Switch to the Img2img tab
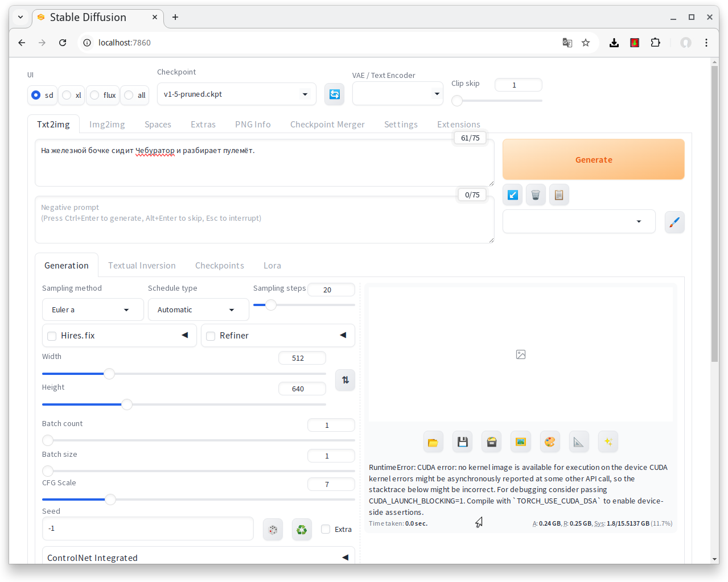Screen dimensions: 728x582 107,125
